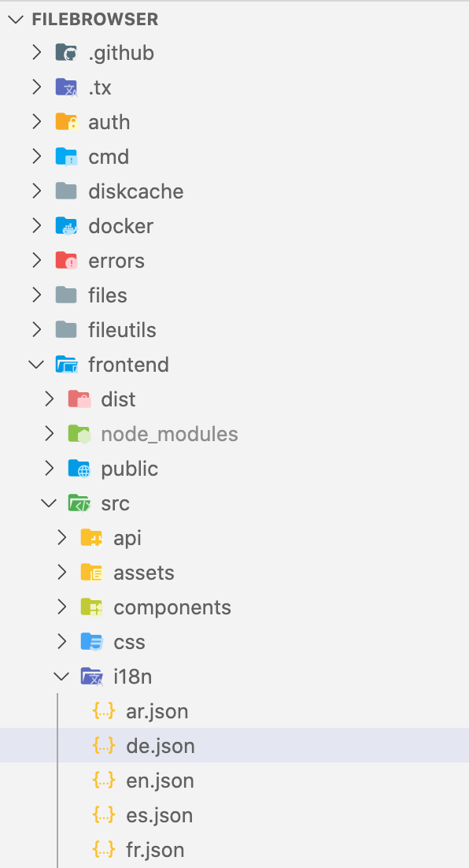Click the components folder icon
Image resolution: width=469 pixels, height=868 pixels.
[91, 607]
